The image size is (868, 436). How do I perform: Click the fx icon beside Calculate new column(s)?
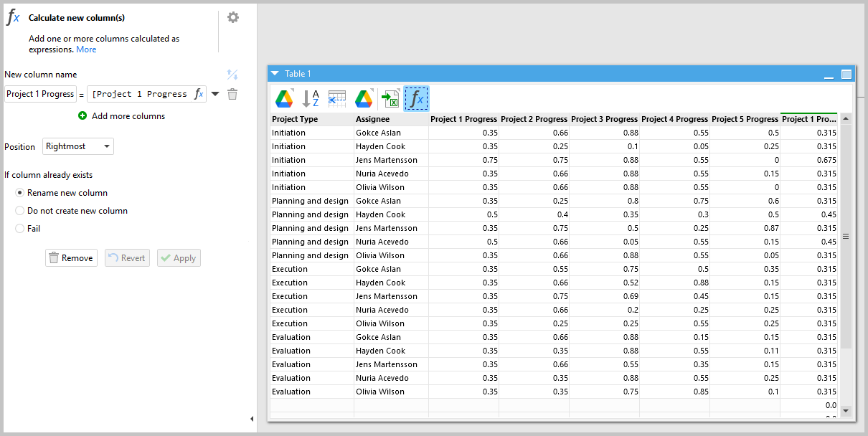click(13, 18)
